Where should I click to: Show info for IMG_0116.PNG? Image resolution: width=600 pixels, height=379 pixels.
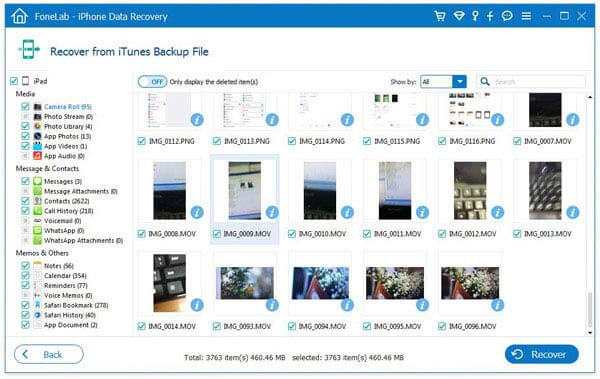click(497, 120)
